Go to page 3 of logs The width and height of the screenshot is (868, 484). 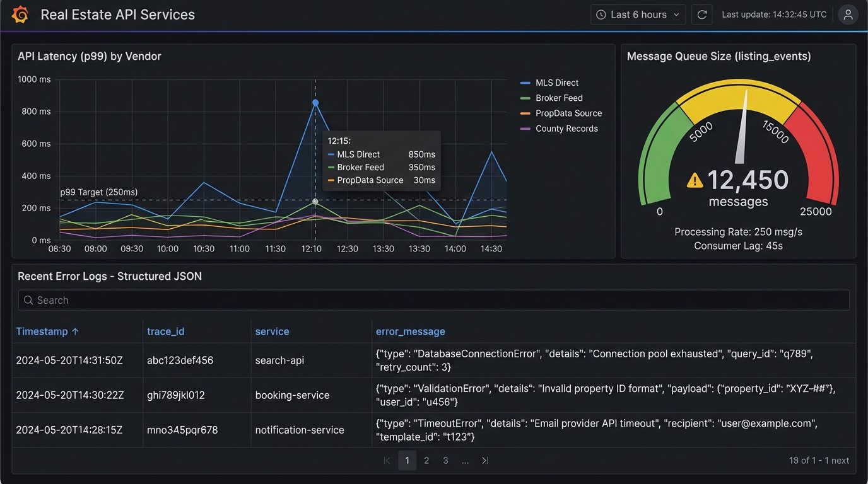coord(445,461)
